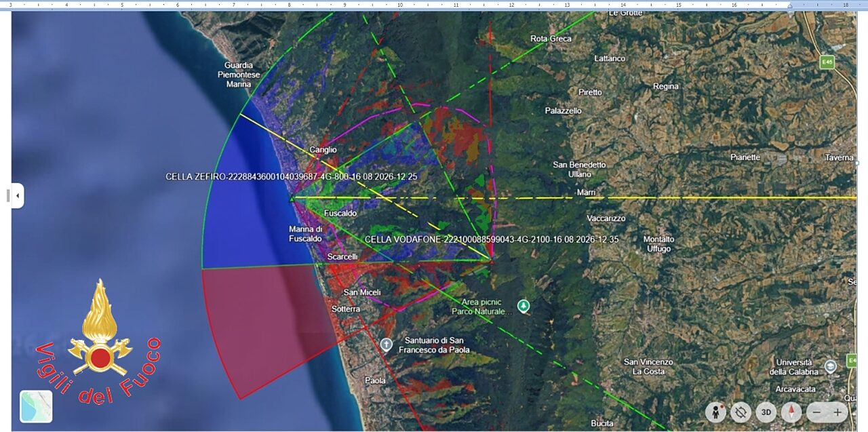The width and height of the screenshot is (868, 432).
Task: Click the red sector over the sea
Action: [x=271, y=326]
